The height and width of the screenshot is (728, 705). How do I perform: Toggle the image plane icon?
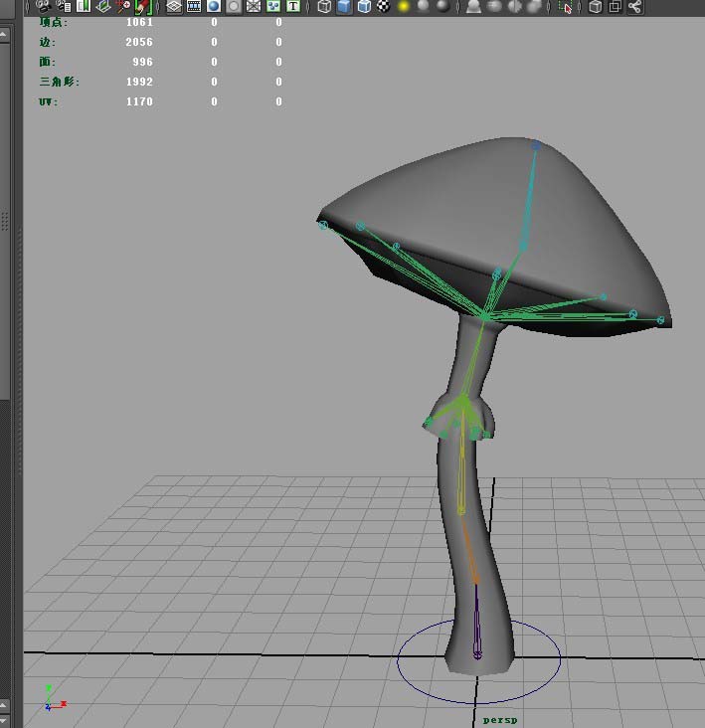tap(103, 6)
